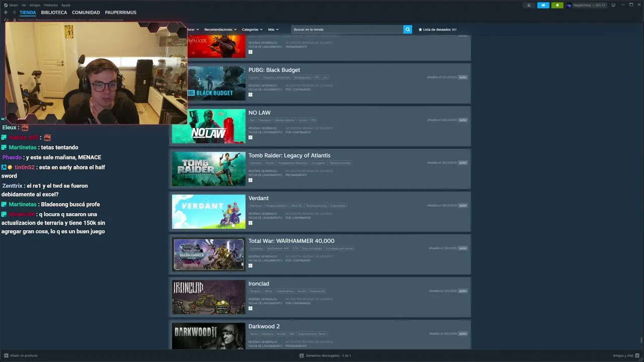Click the big picture mode monitor icon
The height and width of the screenshot is (362, 644).
pos(613,5)
